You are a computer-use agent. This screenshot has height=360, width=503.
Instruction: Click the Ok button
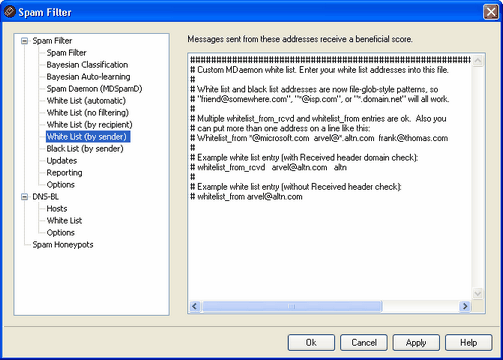311,343
